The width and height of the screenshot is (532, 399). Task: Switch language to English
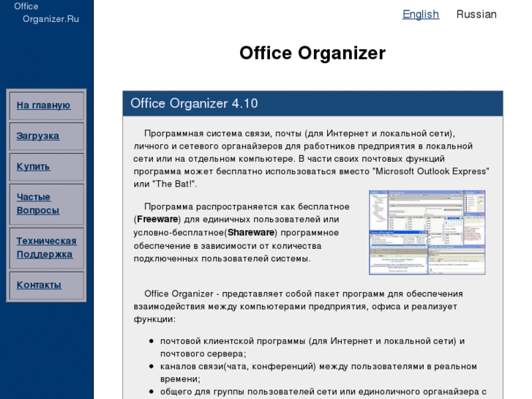coord(421,14)
